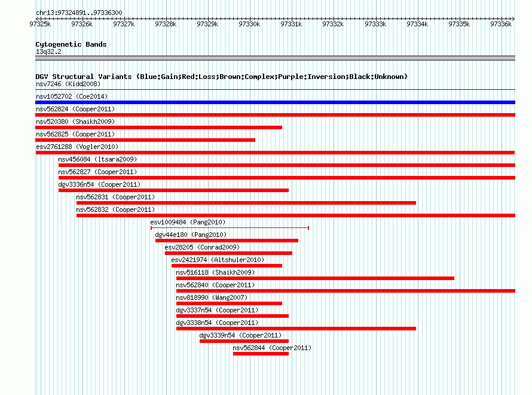This screenshot has width=532, height=395.
Task: Open the dgv3339n54 (Cooper2011) label
Action: pyautogui.click(x=240, y=335)
